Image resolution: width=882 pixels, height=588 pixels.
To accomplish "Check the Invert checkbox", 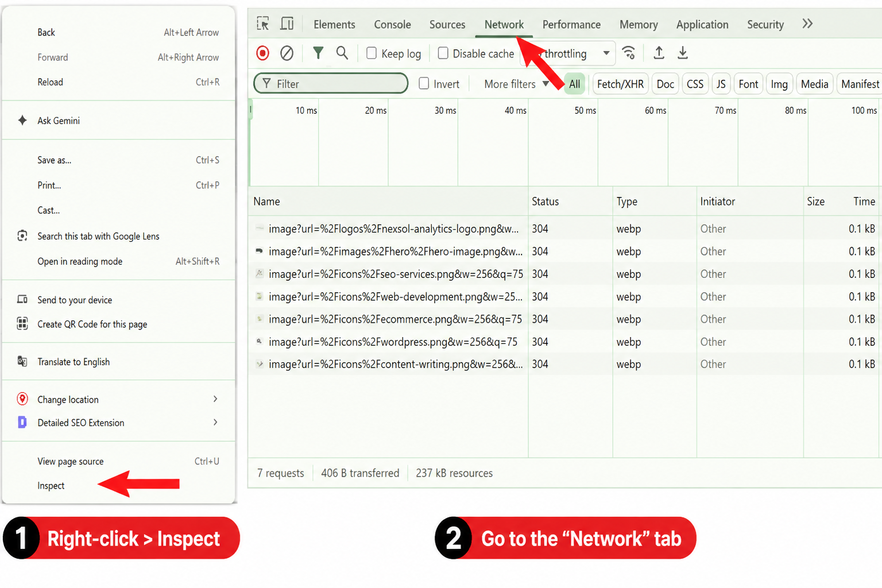I will [424, 83].
